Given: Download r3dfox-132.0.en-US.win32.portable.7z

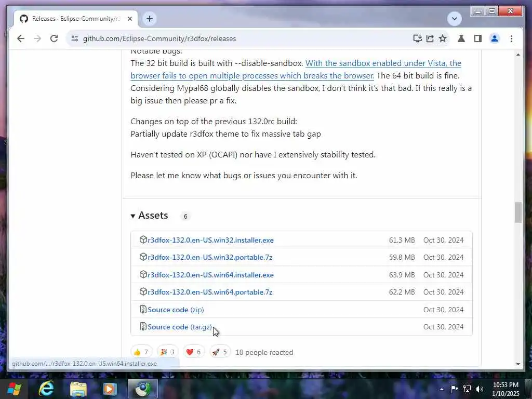Looking at the screenshot, I should point(210,258).
